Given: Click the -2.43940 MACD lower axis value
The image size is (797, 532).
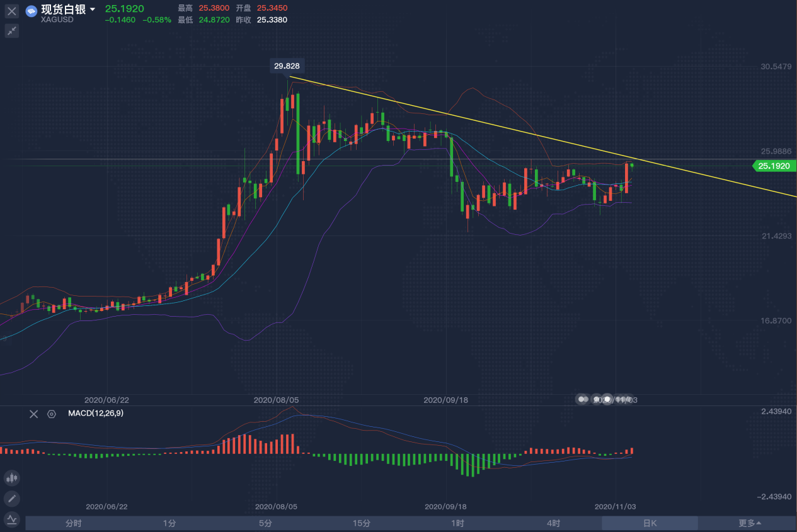Looking at the screenshot, I should (x=774, y=496).
